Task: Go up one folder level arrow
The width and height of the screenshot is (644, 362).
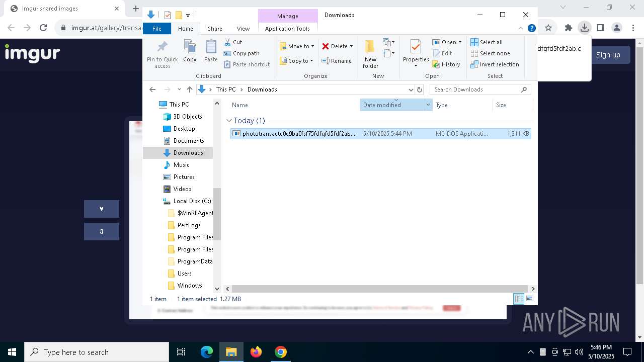Action: pyautogui.click(x=189, y=89)
